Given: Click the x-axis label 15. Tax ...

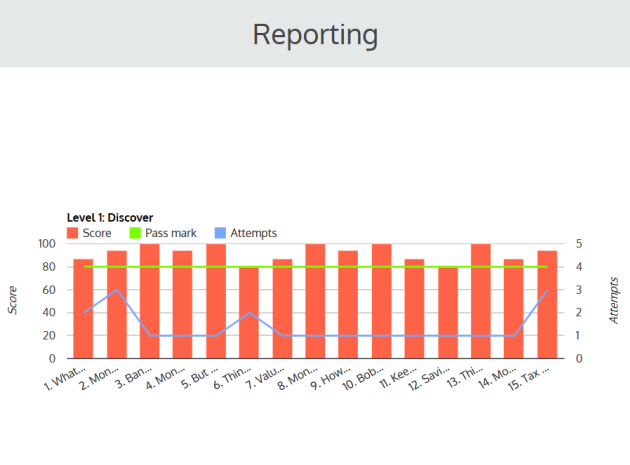Looking at the screenshot, I should [x=528, y=378].
